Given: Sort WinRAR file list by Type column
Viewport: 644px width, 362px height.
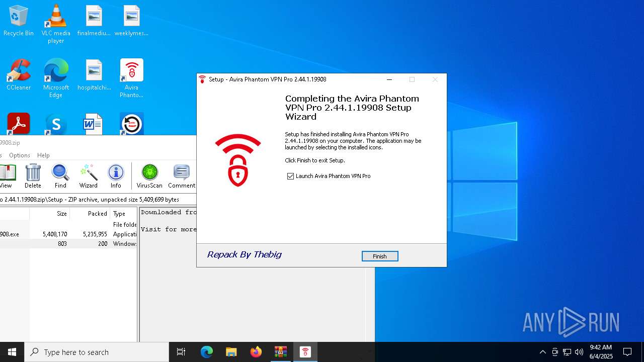Looking at the screenshot, I should point(123,214).
